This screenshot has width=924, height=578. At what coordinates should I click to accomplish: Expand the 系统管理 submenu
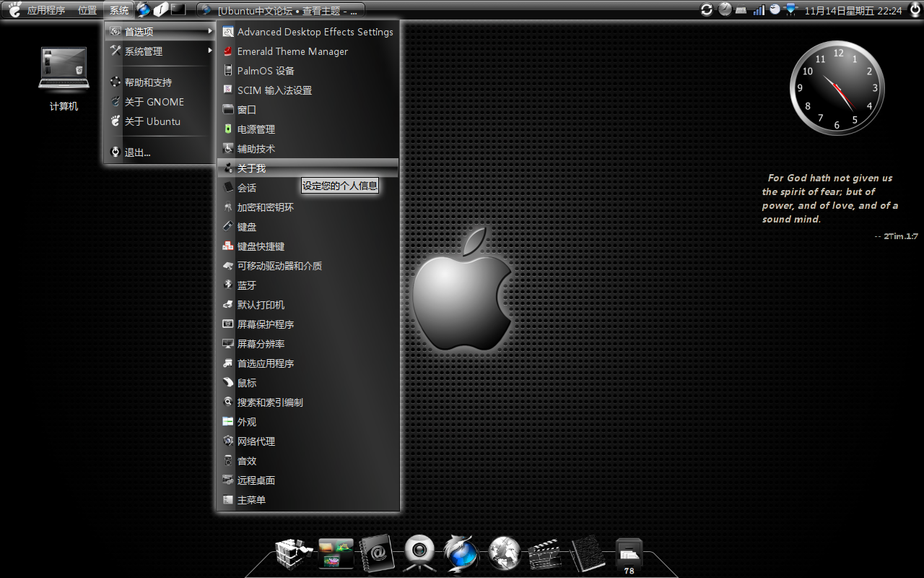pyautogui.click(x=160, y=51)
